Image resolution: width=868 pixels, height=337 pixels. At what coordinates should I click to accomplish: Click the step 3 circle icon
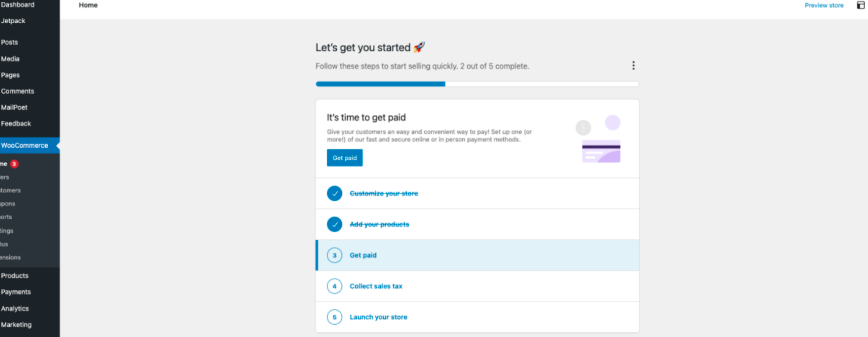(x=335, y=255)
